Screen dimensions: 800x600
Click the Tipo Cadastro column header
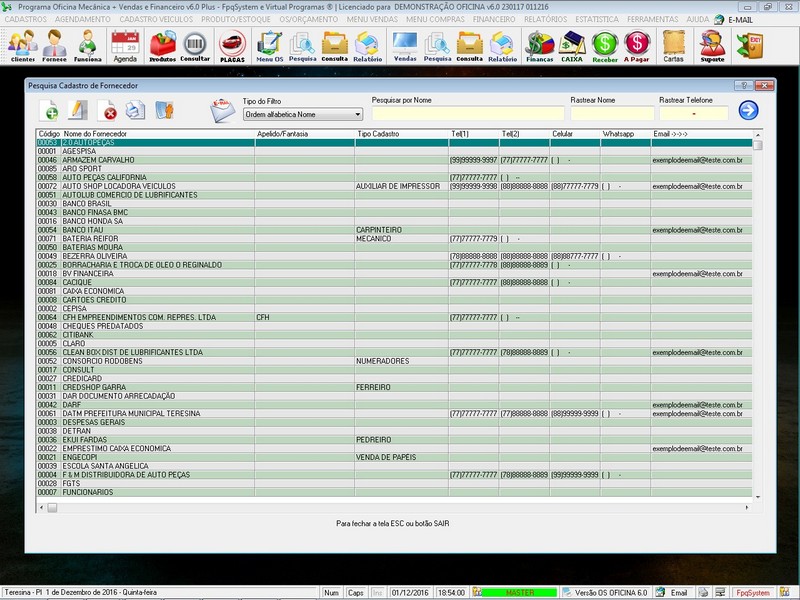pyautogui.click(x=402, y=134)
